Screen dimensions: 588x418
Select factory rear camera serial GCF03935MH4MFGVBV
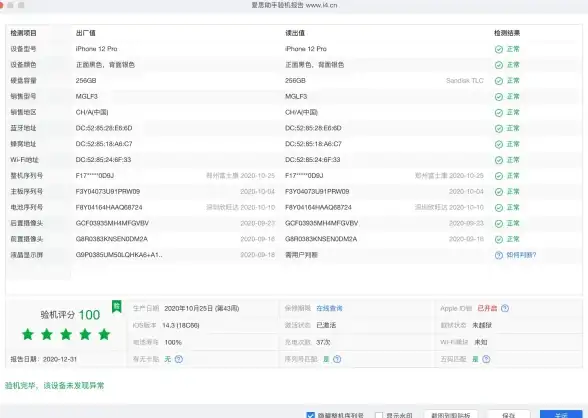[112, 223]
